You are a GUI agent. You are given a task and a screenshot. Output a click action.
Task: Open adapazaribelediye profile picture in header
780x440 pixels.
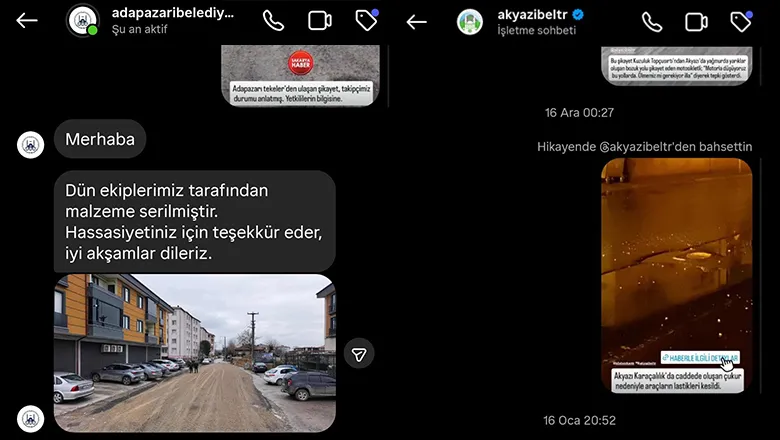pos(83,20)
